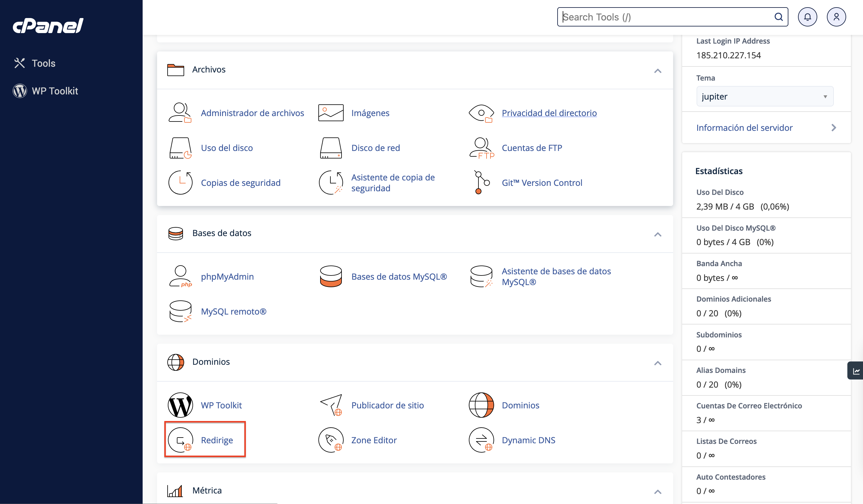The height and width of the screenshot is (504, 863).
Task: Open Bases de datos MySQL® link
Action: (399, 276)
